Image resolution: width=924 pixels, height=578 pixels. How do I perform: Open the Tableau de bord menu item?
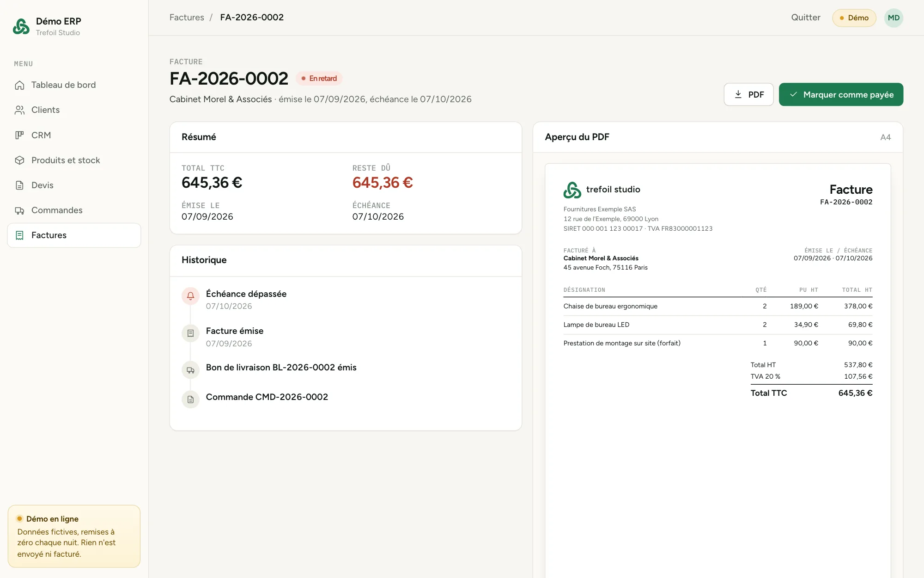click(x=74, y=85)
